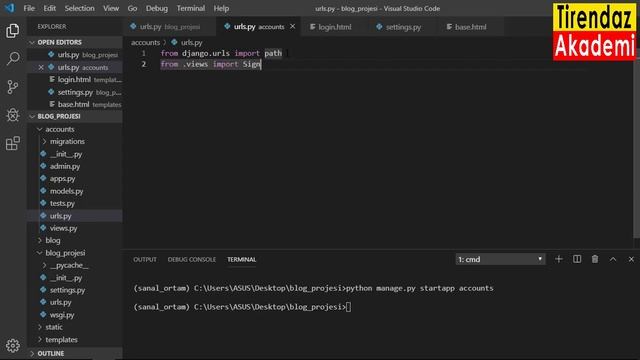The width and height of the screenshot is (640, 360).
Task: Open the Debug view bug icon
Action: point(13,115)
